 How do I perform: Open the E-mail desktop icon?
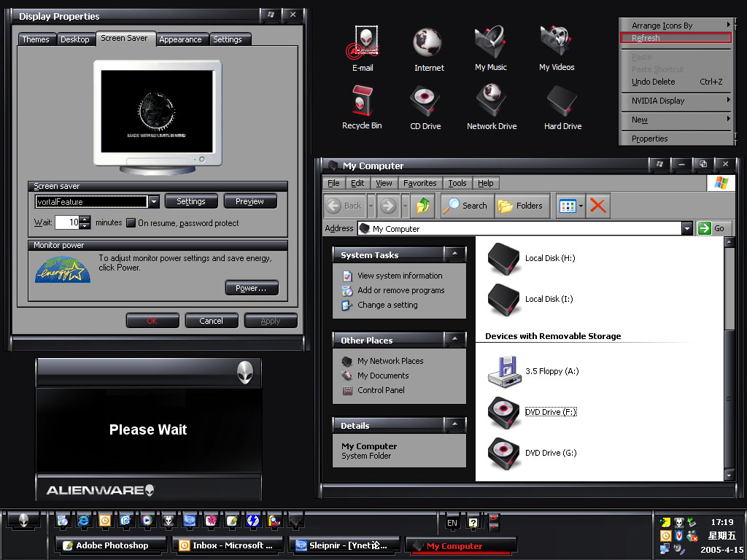tap(365, 49)
